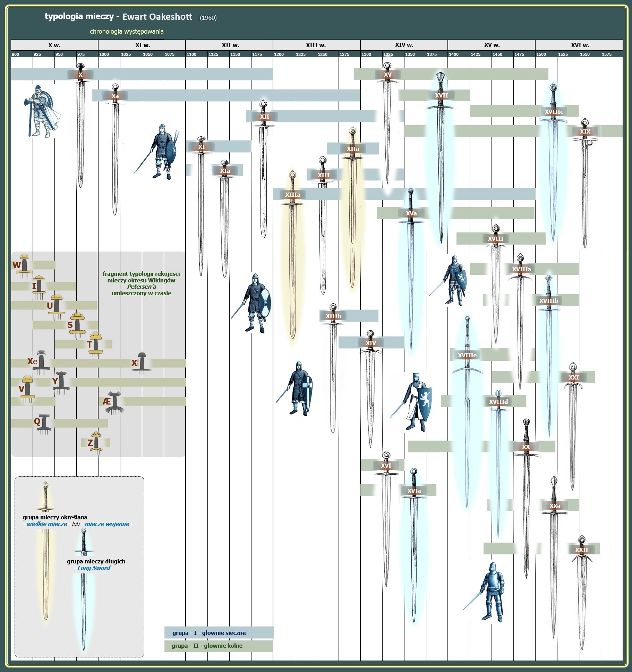Click the Petersen type W hilt icon

[24, 265]
